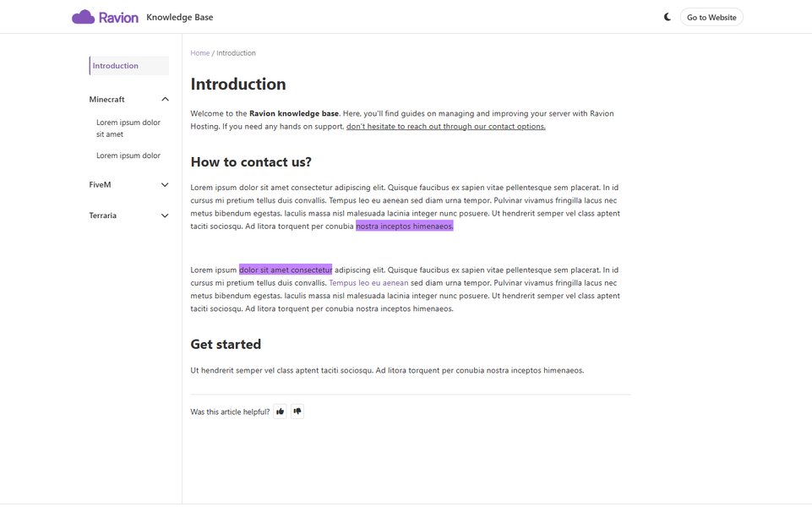This screenshot has height=507, width=812.
Task: Click the thumbs up helpful icon
Action: click(x=281, y=412)
